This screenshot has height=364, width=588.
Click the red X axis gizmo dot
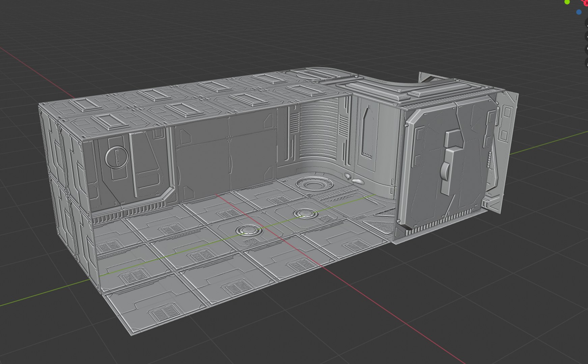click(x=586, y=2)
